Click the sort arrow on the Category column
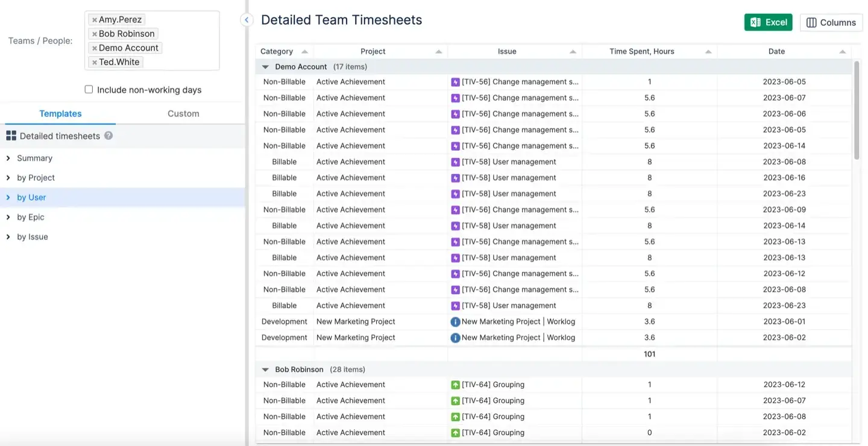The image size is (868, 446). [304, 51]
